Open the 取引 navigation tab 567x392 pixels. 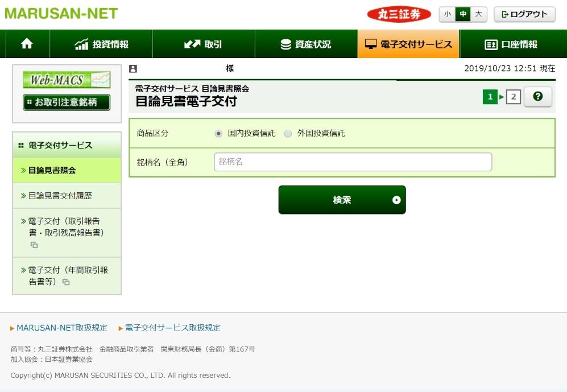click(x=204, y=44)
